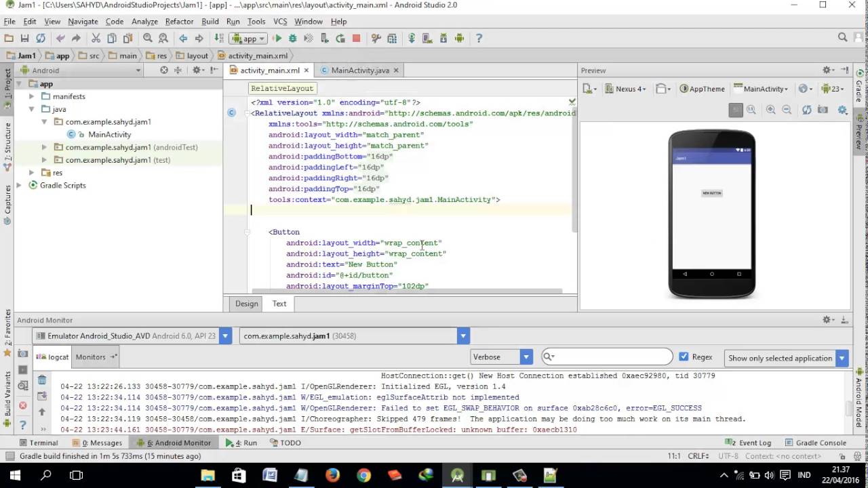Open Chrome from Windows taskbar
The height and width of the screenshot is (488, 868).
[363, 475]
